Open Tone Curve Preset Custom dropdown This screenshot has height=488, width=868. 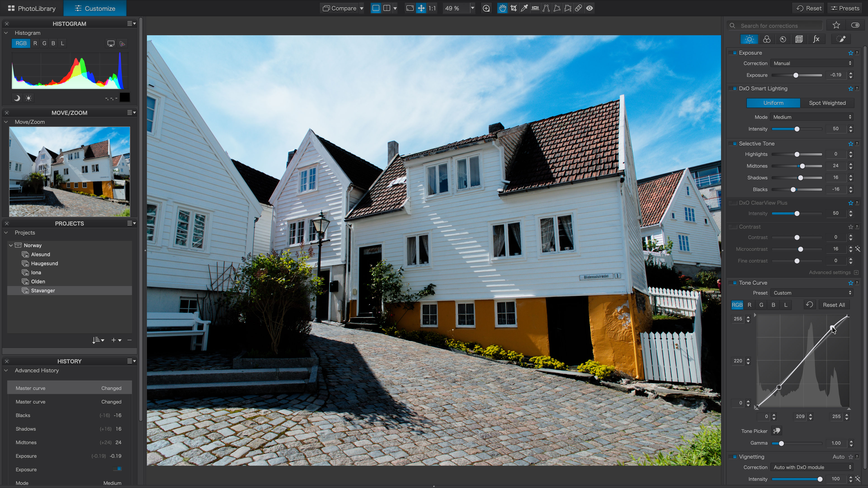(x=812, y=293)
